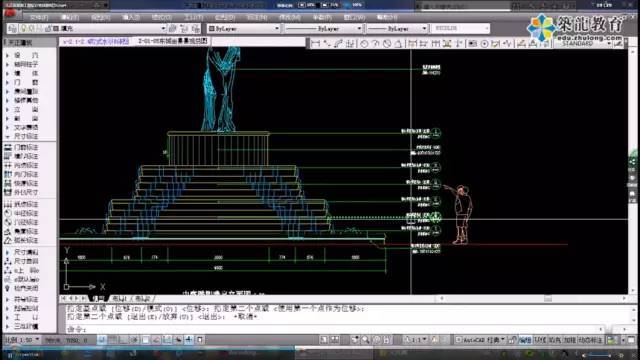Toggle Polar tracking in status bar

click(x=135, y=340)
